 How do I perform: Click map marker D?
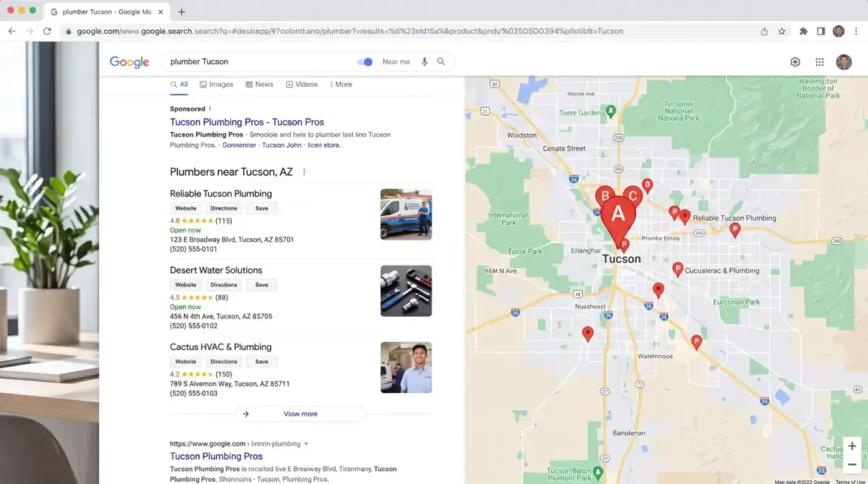647,185
